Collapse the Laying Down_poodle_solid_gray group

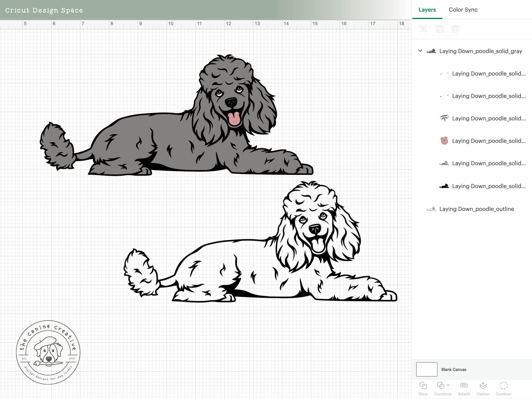420,51
